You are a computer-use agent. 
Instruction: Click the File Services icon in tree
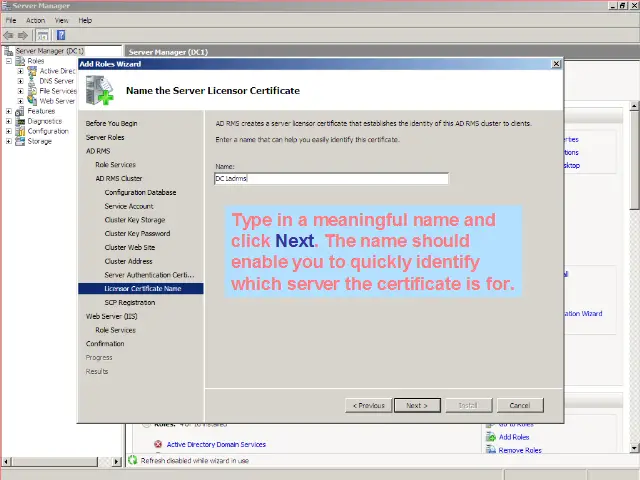32,91
